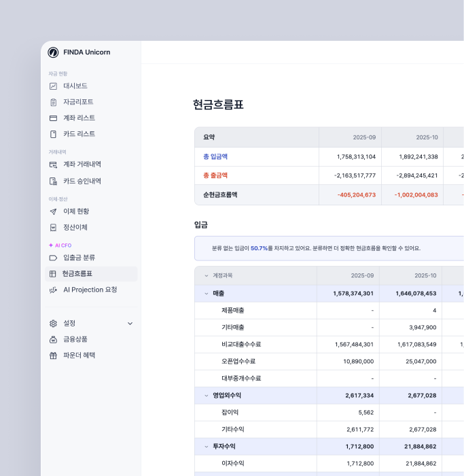Collapse the 투자수익 row group
Screen dimensions: 464x476
[207, 446]
